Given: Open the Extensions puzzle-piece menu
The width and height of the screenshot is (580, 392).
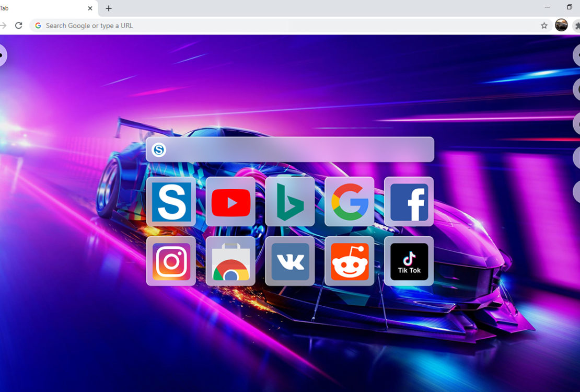Looking at the screenshot, I should (x=577, y=26).
